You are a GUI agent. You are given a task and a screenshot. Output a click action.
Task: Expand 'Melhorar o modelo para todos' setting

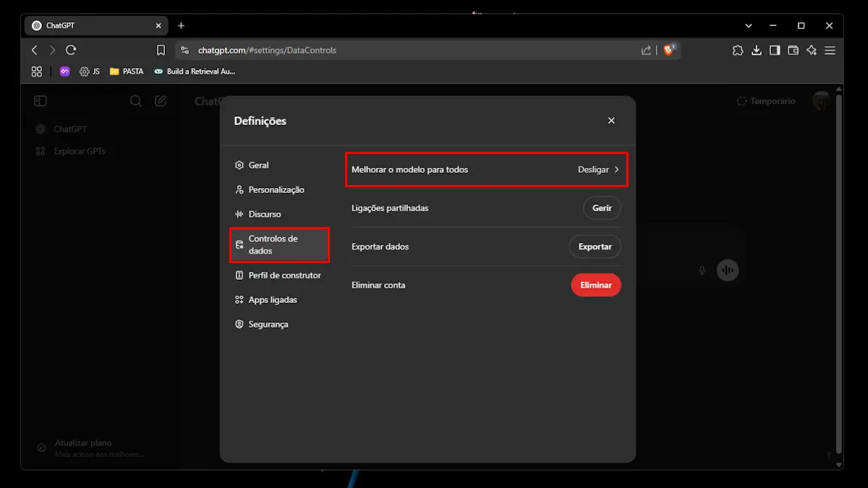(x=486, y=170)
